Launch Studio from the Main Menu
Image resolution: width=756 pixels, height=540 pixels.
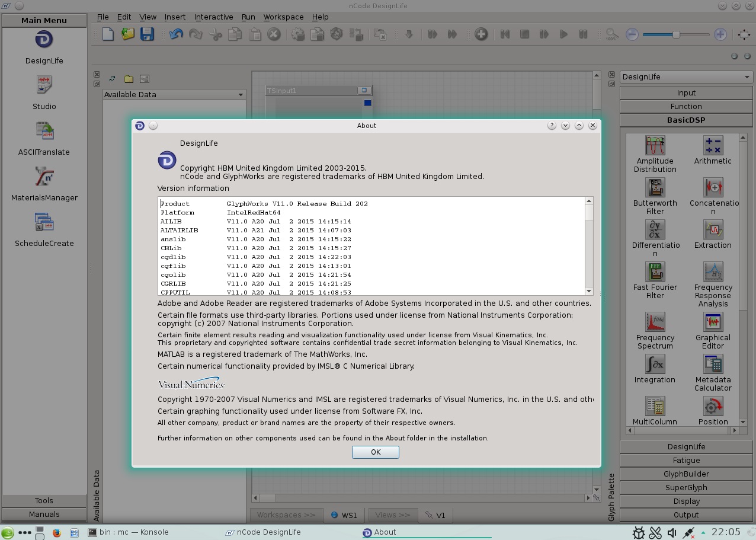[x=44, y=93]
